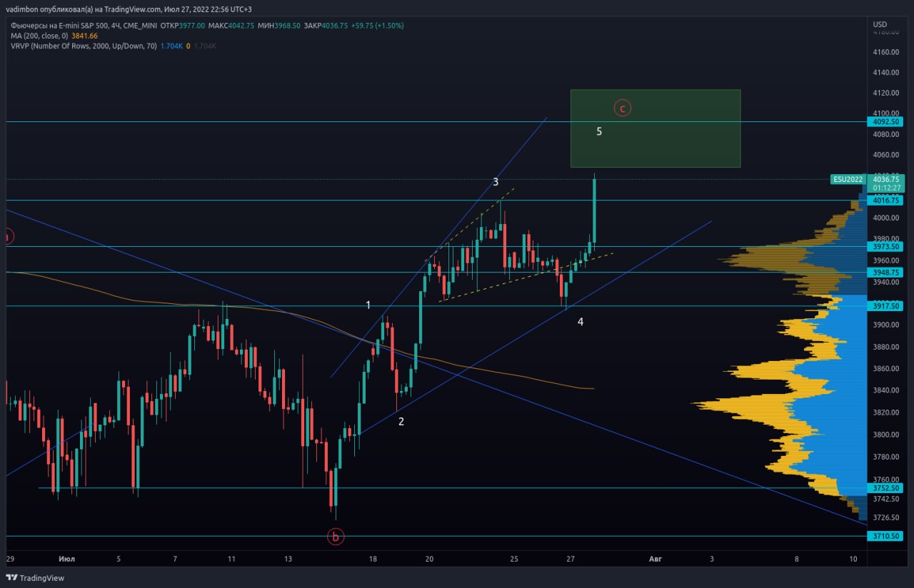Click the '25' label on the date axis

coord(515,559)
